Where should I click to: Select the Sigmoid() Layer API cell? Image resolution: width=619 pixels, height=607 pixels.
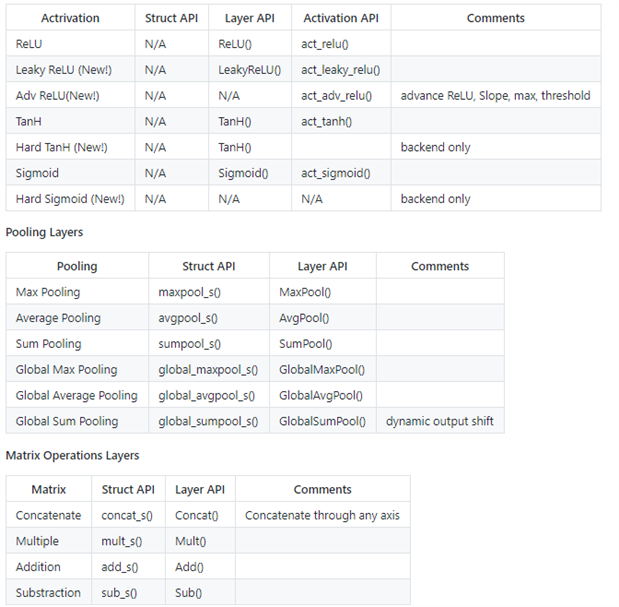click(x=243, y=173)
